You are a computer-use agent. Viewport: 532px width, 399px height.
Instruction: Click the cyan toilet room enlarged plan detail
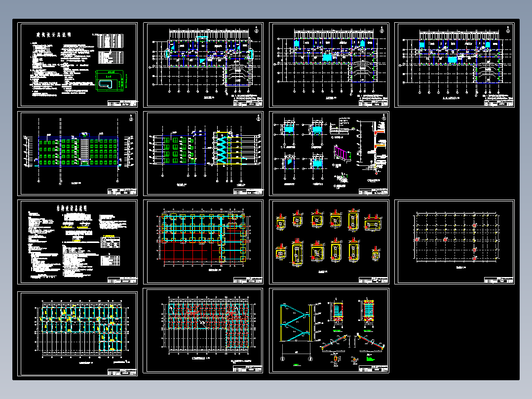288,130
